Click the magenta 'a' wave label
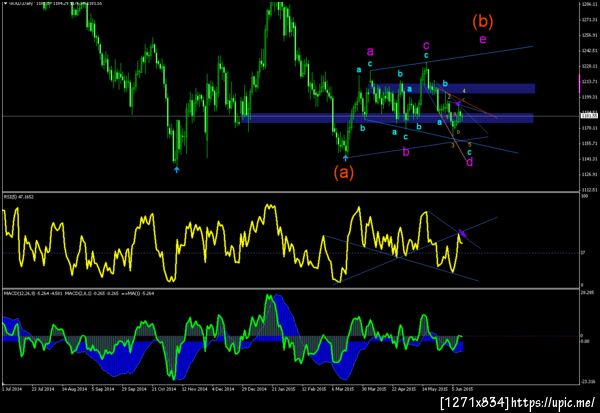This screenshot has width=600, height=413. point(370,51)
